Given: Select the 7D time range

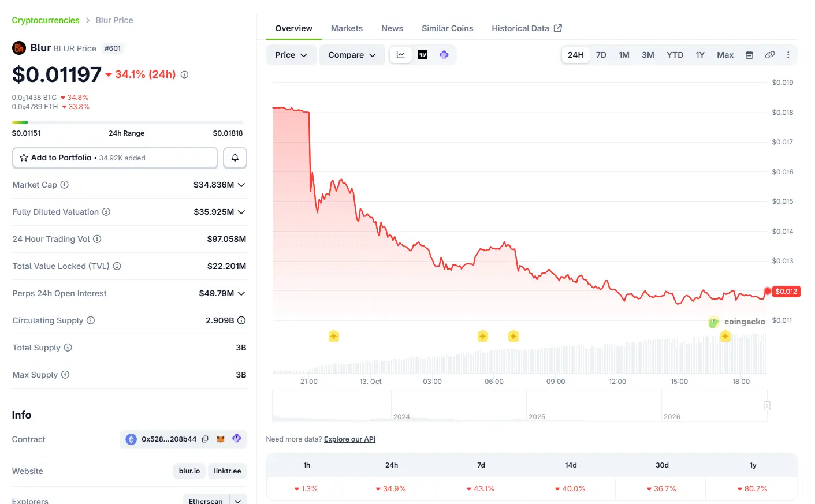Looking at the screenshot, I should [601, 55].
